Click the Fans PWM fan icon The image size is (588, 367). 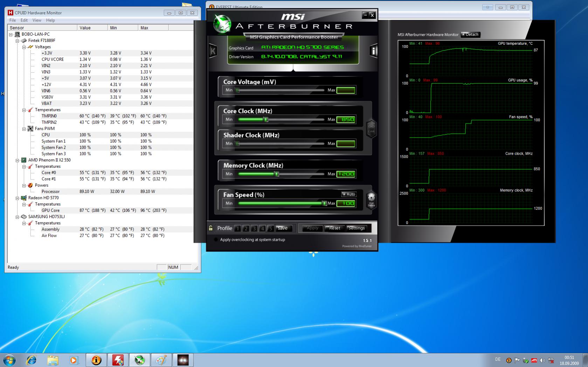(x=30, y=129)
